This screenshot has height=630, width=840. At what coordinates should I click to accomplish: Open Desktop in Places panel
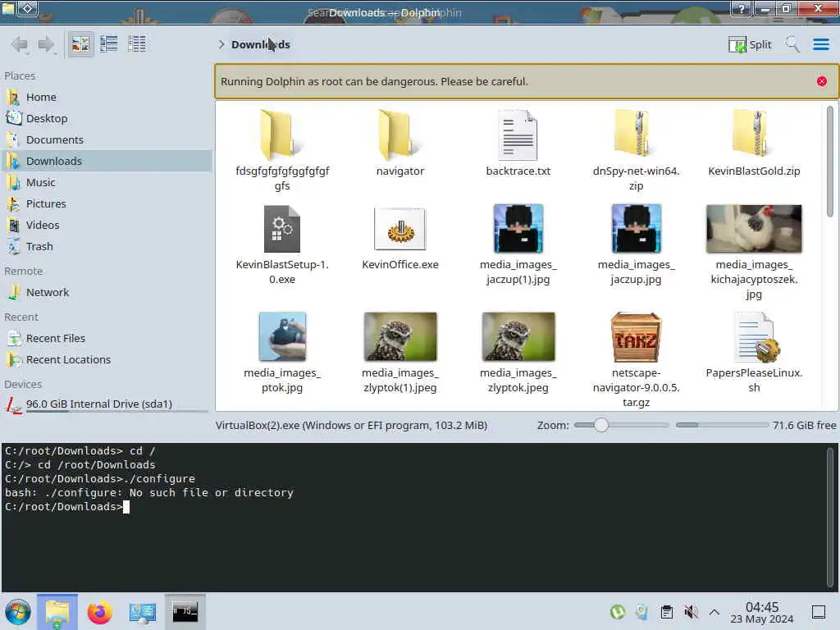[x=106, y=118]
